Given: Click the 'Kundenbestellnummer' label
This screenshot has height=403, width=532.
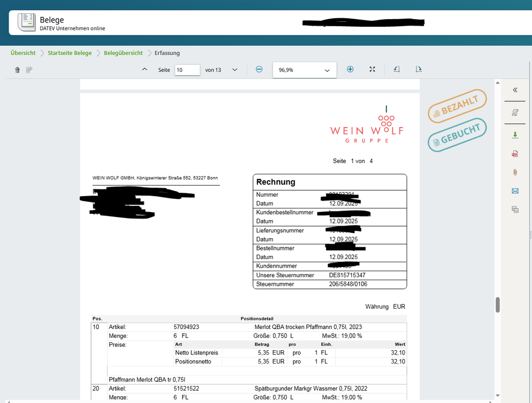Looking at the screenshot, I should 285,212.
